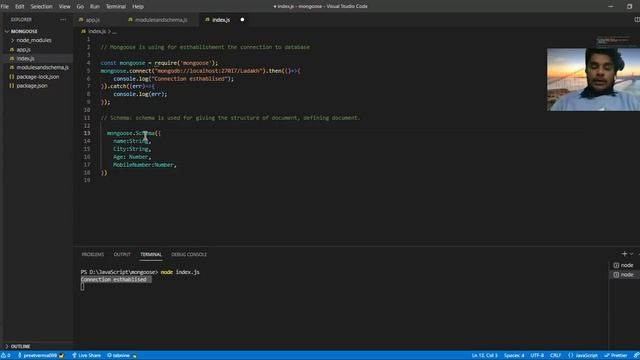Viewport: 640px width, 360px height.
Task: Click the require('mongoose') code on line 4
Action: 185,63
